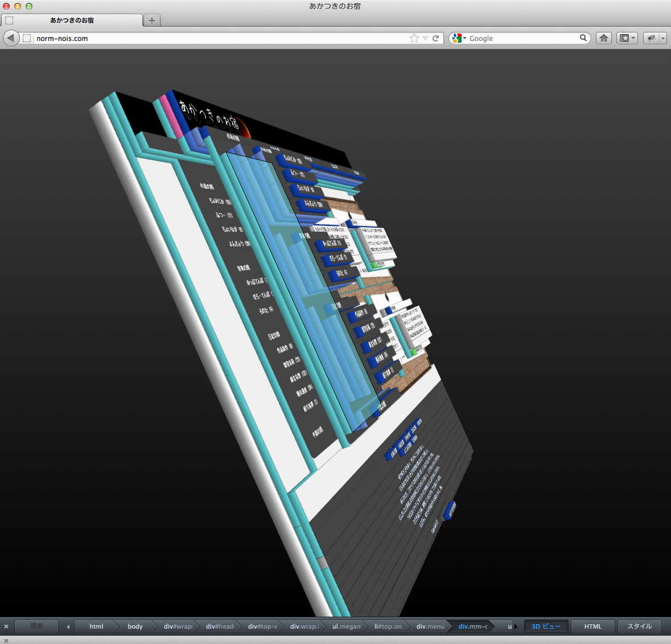The height and width of the screenshot is (644, 671).
Task: Click the div.menu breadcrumb element
Action: click(x=430, y=626)
